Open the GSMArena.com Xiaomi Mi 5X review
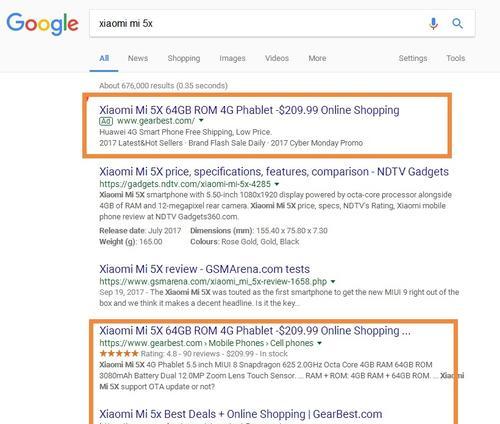 (204, 269)
